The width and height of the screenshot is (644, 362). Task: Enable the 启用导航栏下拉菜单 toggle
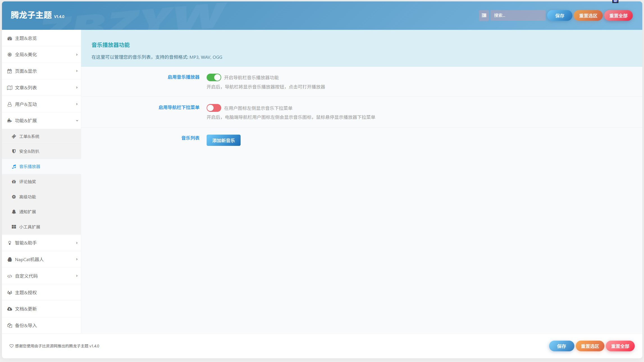(x=214, y=108)
